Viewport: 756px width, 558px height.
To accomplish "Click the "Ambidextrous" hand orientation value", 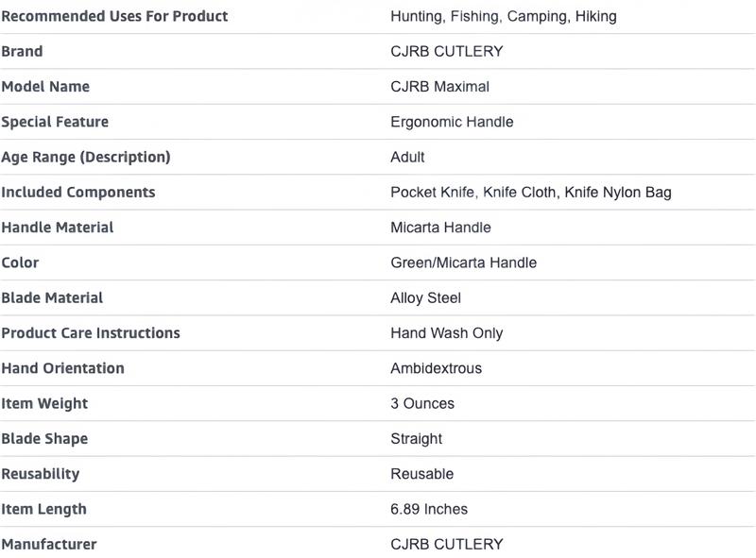I will click(436, 368).
